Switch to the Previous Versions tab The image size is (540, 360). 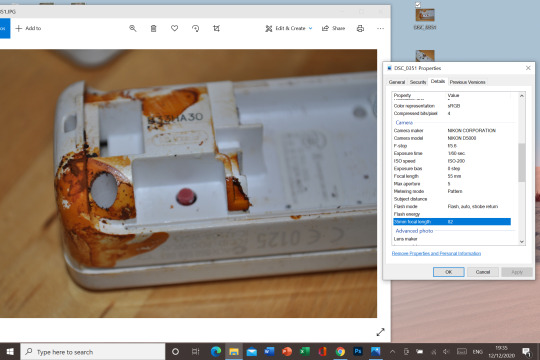click(x=467, y=82)
